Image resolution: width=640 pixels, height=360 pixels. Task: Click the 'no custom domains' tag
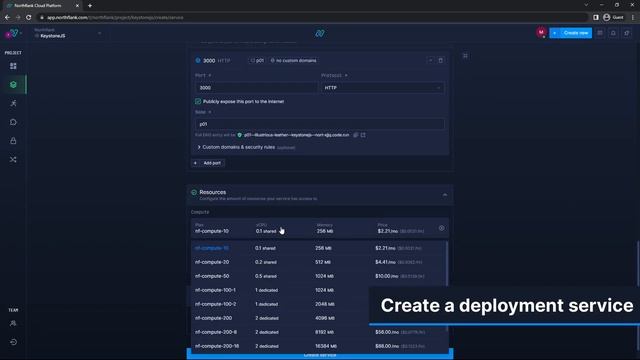click(x=293, y=60)
